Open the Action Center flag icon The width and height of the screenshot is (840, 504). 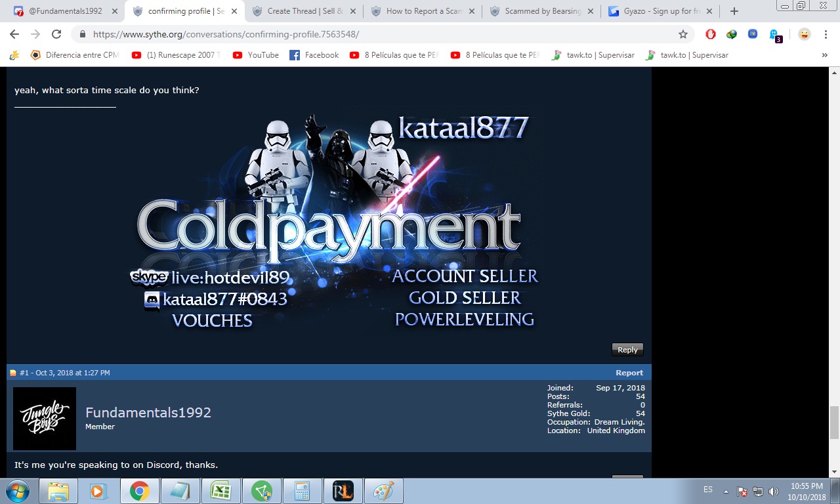point(742,492)
